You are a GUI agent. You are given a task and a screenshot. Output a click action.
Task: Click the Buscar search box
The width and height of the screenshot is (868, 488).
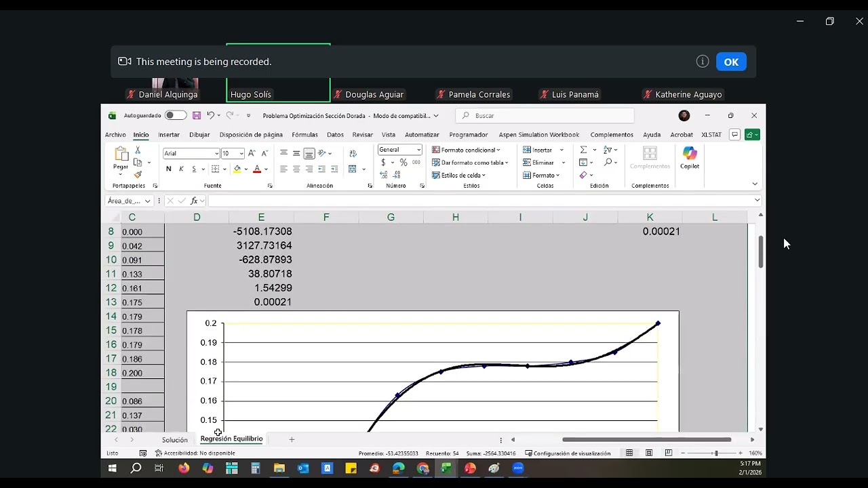tap(545, 116)
